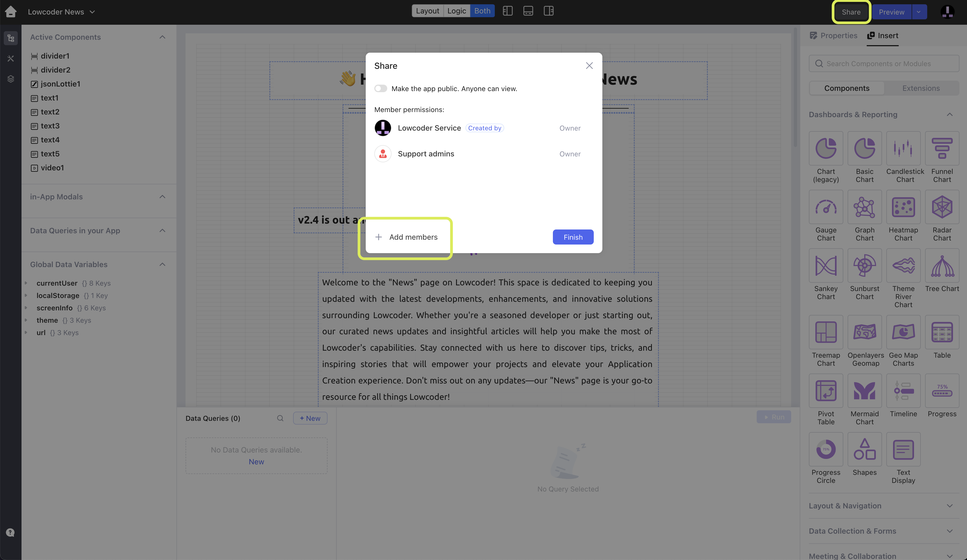This screenshot has width=967, height=560.
Task: Switch editor mode to Logic
Action: [x=456, y=11]
